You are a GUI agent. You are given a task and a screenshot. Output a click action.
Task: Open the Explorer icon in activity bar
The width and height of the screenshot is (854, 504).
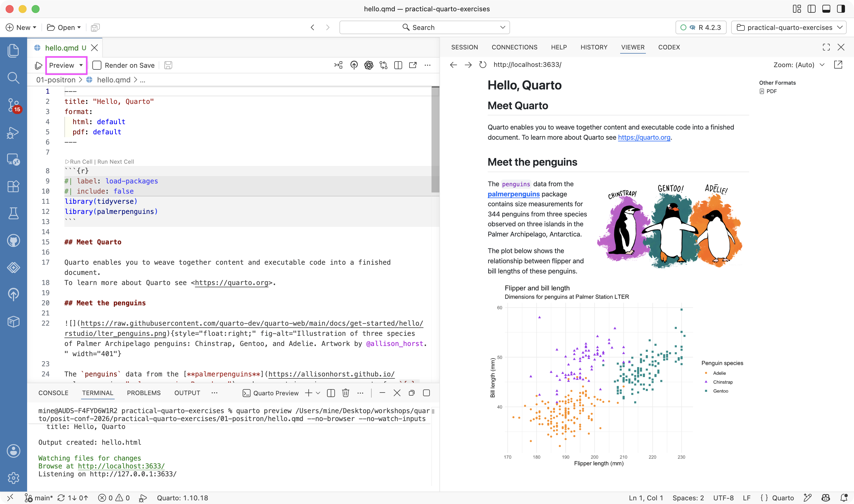pos(13,51)
